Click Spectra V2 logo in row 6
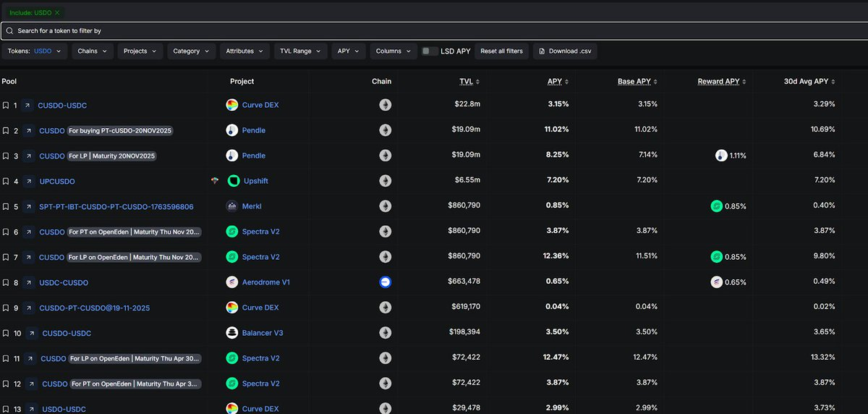The image size is (868, 414). click(231, 232)
